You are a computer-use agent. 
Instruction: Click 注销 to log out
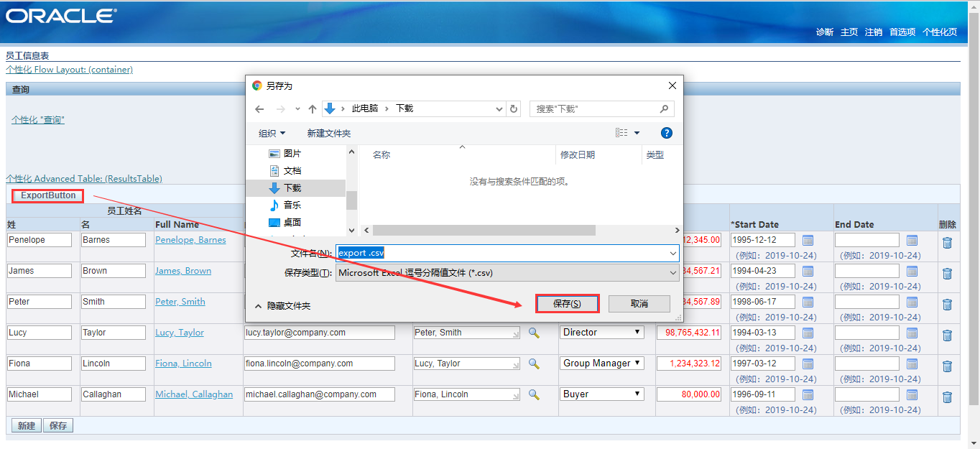point(874,32)
